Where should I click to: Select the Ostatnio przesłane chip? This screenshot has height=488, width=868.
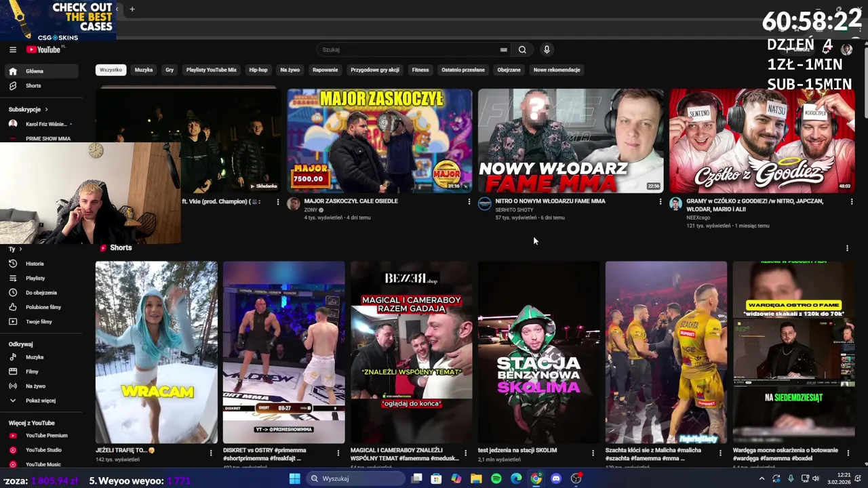coord(463,70)
